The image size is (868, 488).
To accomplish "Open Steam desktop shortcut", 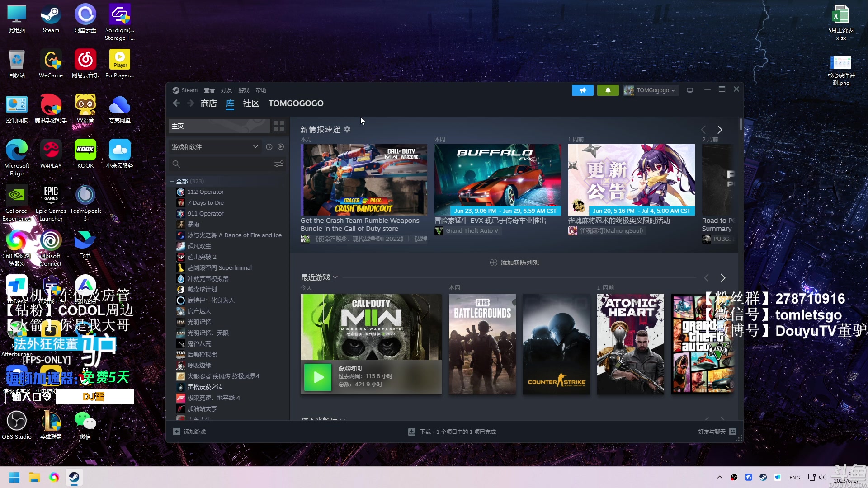I will (x=51, y=19).
